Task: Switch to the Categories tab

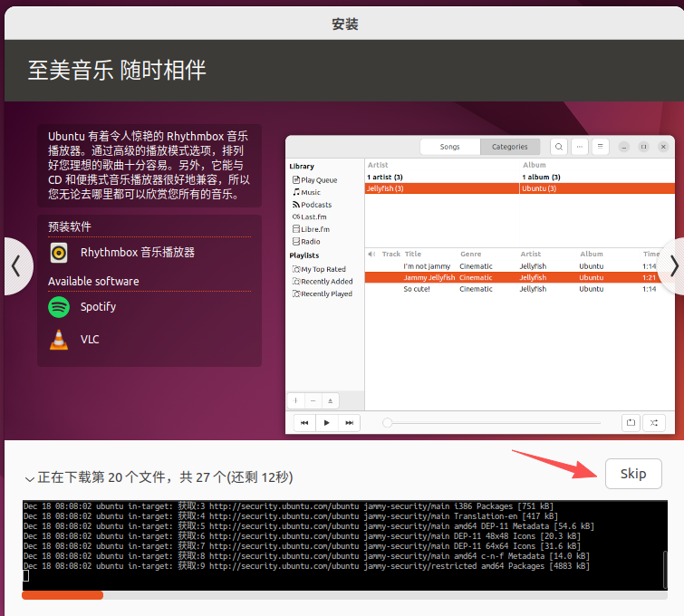Action: 509,147
